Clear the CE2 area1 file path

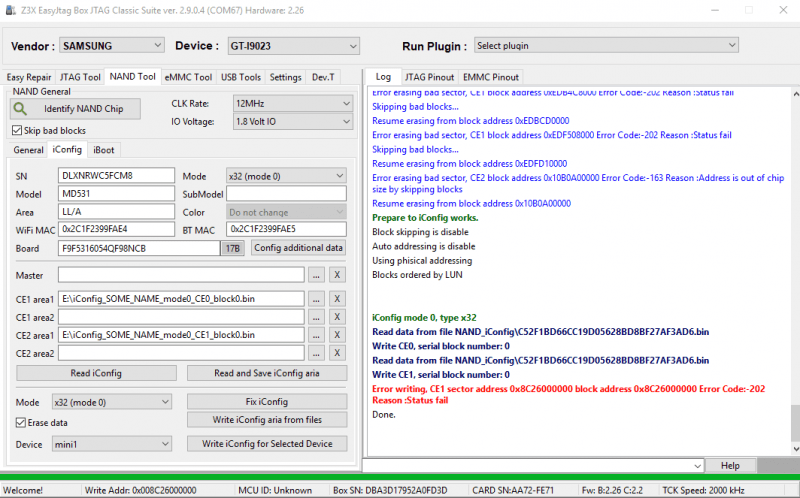[x=337, y=335]
